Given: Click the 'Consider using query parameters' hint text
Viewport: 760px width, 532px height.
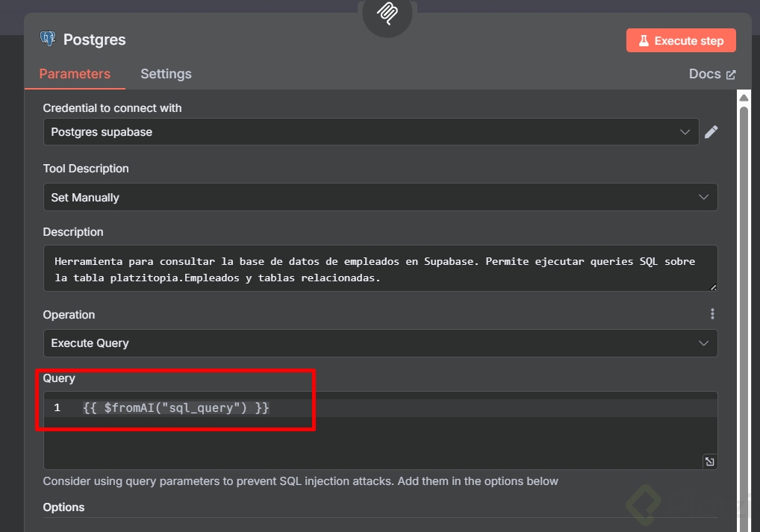Looking at the screenshot, I should tap(301, 481).
